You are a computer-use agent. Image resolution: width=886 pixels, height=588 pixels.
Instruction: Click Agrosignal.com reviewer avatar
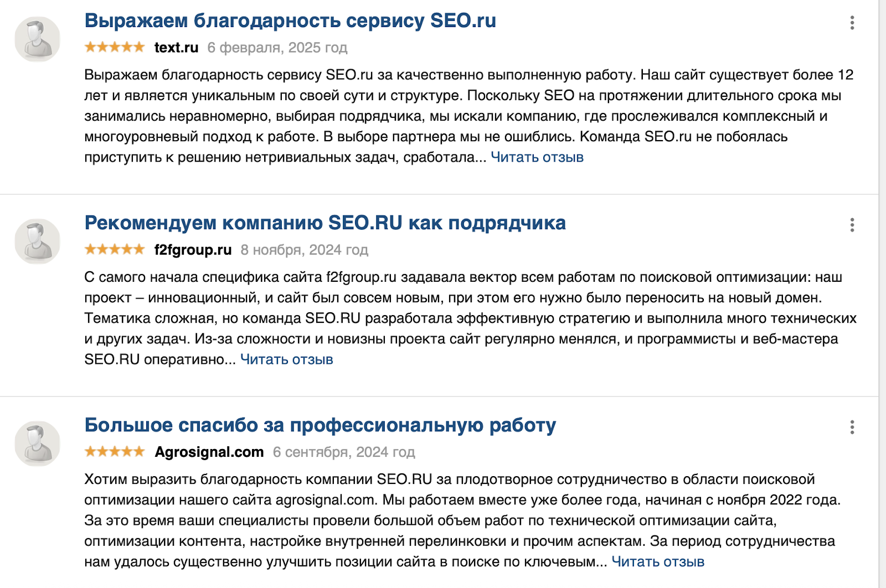(37, 443)
